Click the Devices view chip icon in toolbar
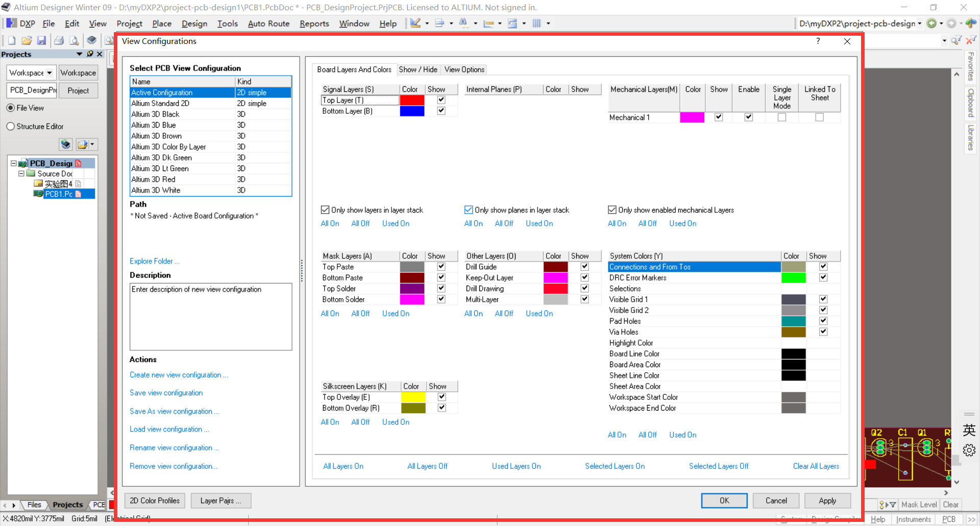The image size is (980, 526). pos(91,40)
